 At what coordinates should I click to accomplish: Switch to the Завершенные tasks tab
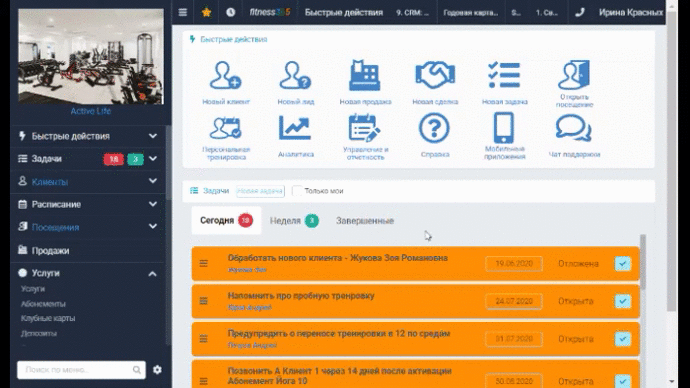pyautogui.click(x=365, y=221)
